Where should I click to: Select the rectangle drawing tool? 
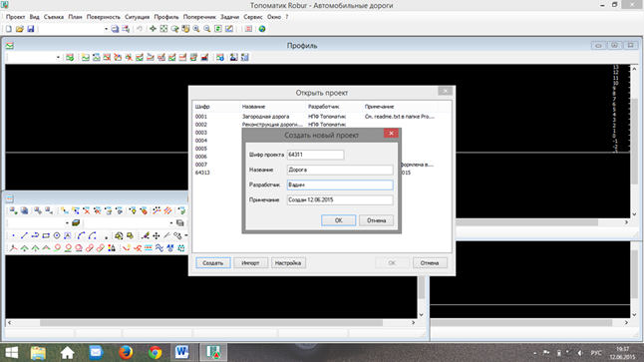coord(46,236)
